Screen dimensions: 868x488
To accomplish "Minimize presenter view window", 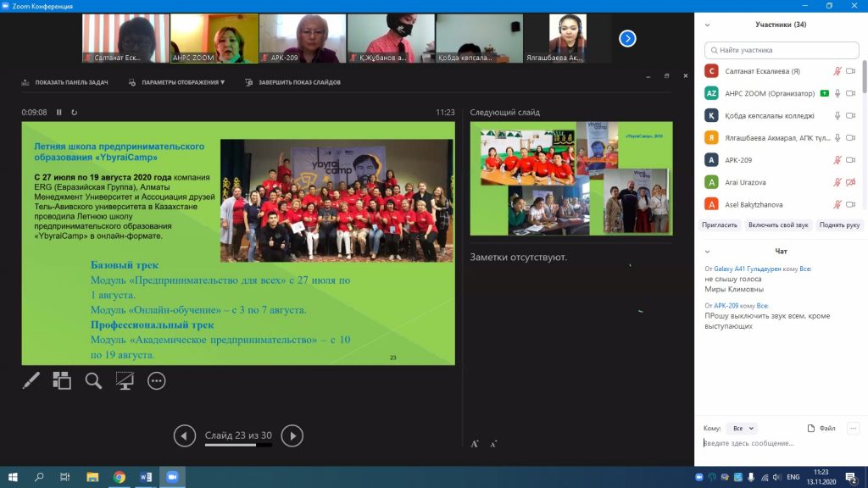I will (x=648, y=76).
